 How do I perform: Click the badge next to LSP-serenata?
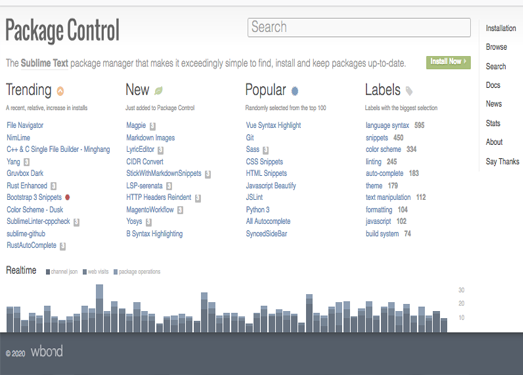pos(169,186)
